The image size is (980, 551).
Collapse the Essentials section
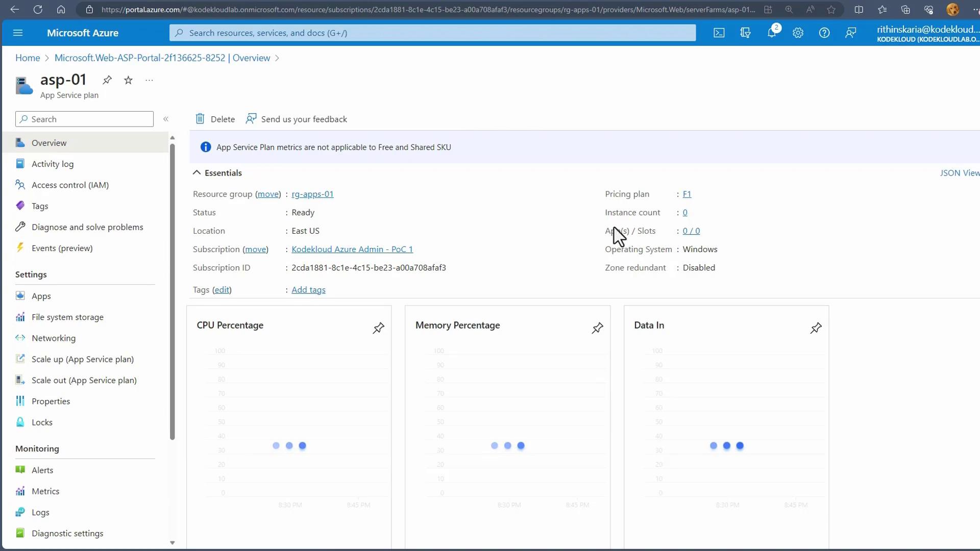point(197,173)
